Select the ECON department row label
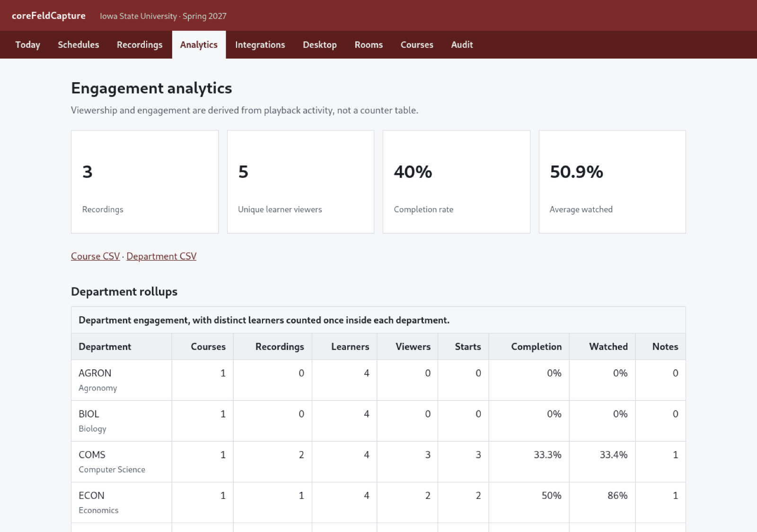 pyautogui.click(x=91, y=496)
